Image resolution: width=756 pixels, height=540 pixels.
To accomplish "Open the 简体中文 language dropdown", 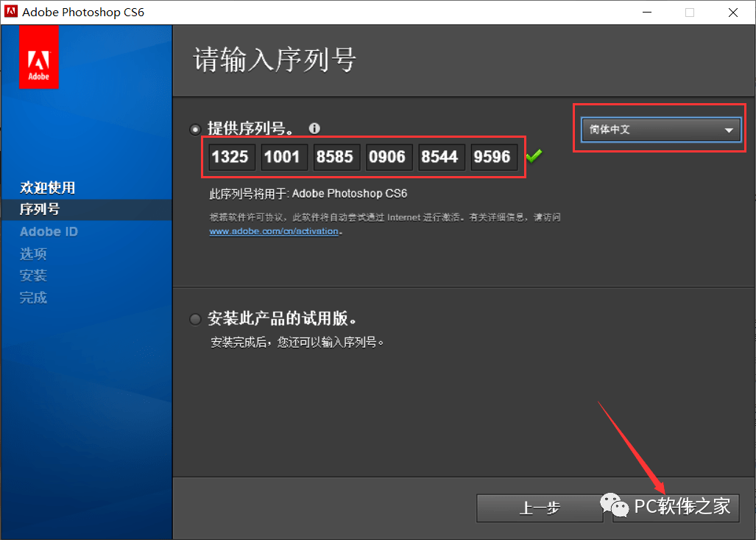I will point(660,130).
